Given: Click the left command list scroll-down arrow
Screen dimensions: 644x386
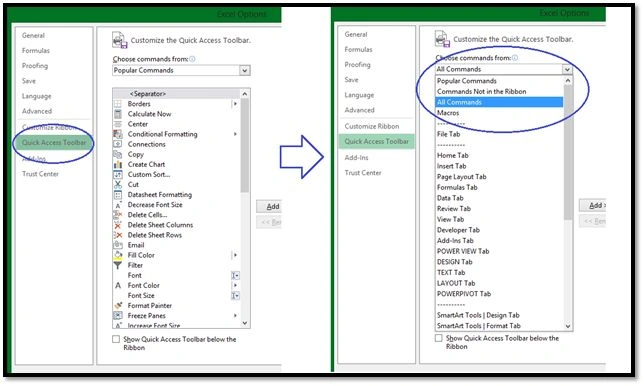Looking at the screenshot, I should [x=245, y=323].
